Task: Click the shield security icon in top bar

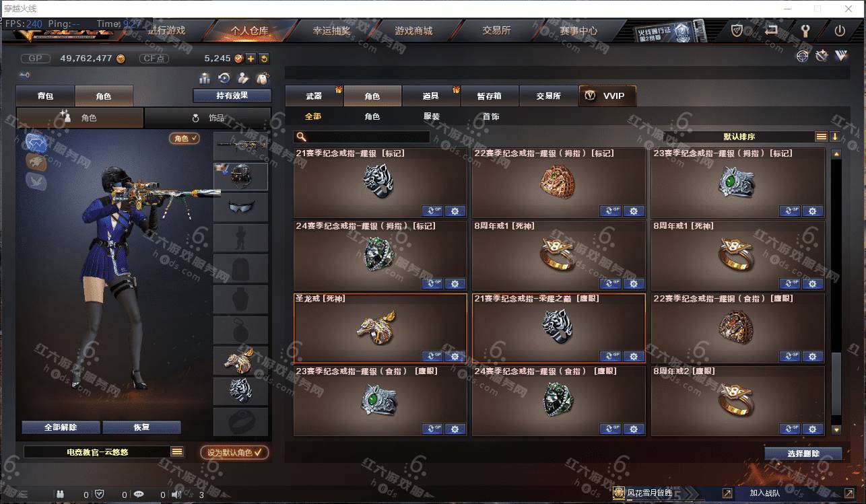Action: click(x=737, y=31)
